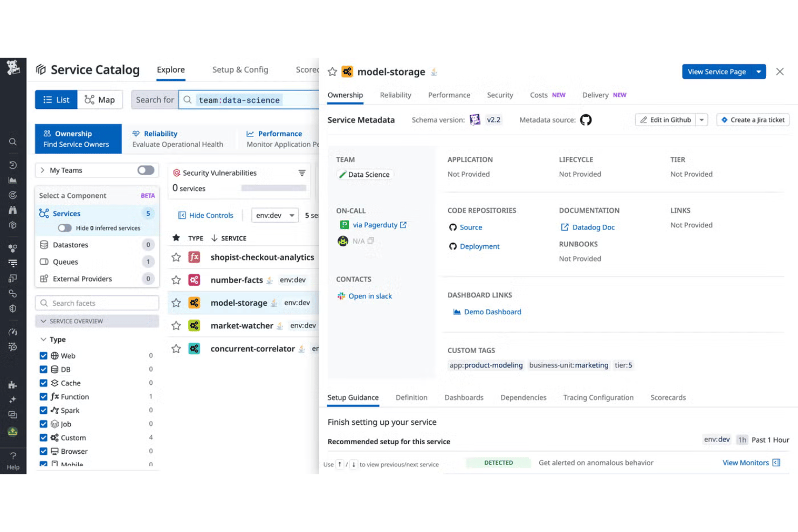Click star icon for number-facts row
The height and width of the screenshot is (532, 798).
coord(176,280)
